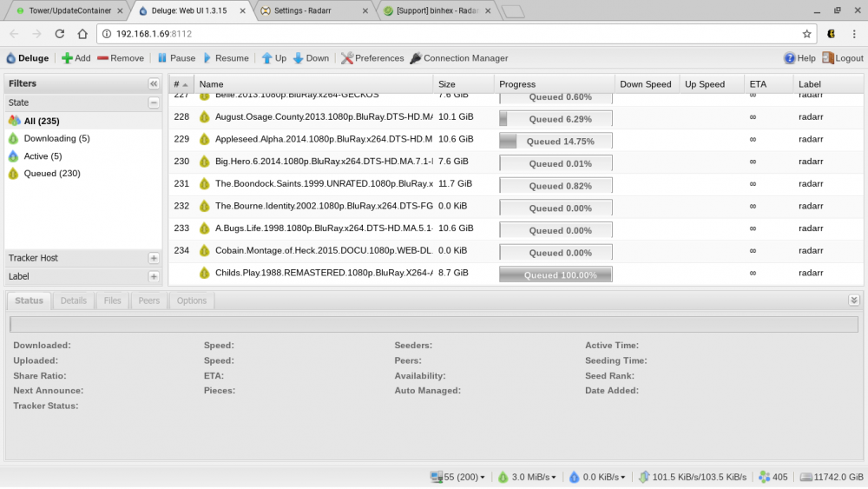
Task: Move torrent Down in queue
Action: (311, 58)
